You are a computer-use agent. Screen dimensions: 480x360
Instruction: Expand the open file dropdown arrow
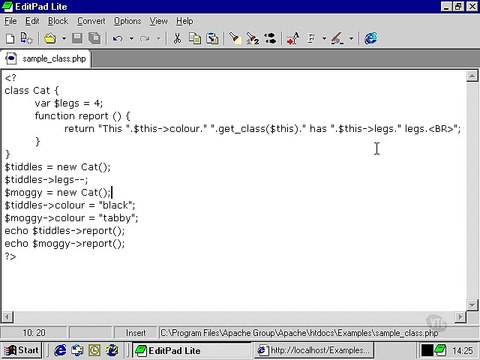tap(64, 39)
